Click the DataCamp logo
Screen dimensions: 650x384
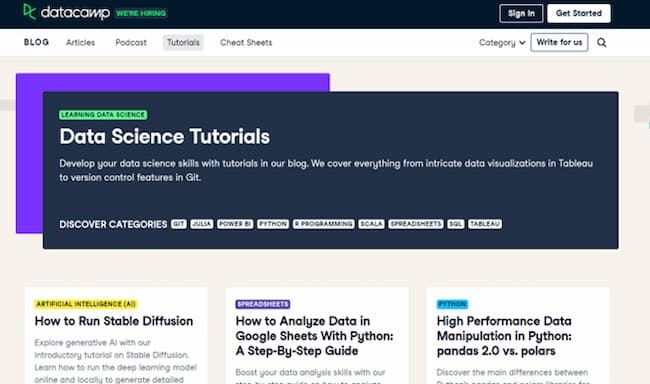click(x=67, y=12)
